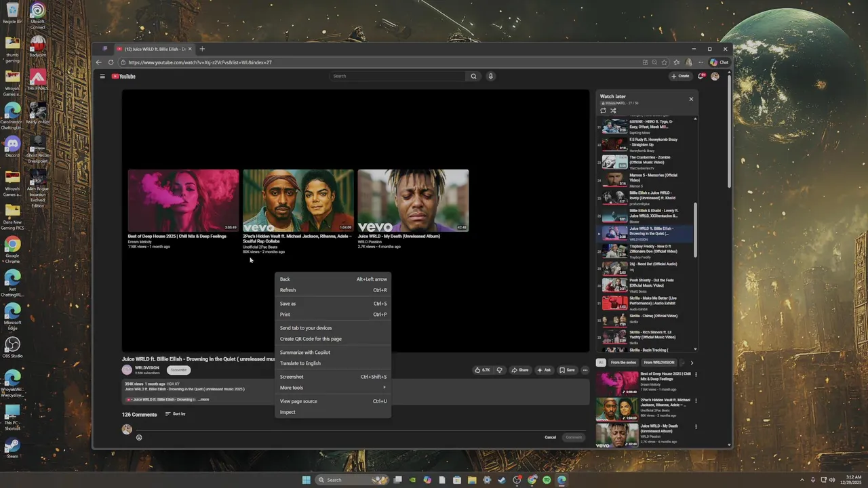
Task: Open the Create dropdown button
Action: point(680,76)
